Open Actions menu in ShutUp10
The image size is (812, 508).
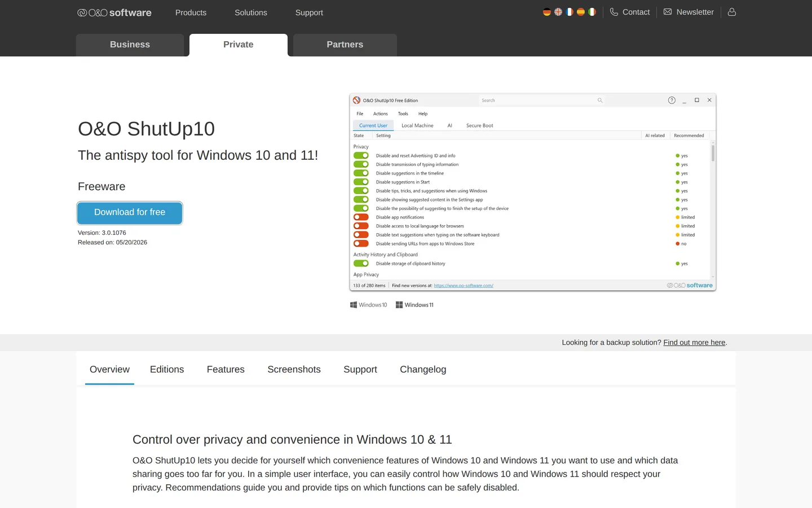[x=381, y=113]
